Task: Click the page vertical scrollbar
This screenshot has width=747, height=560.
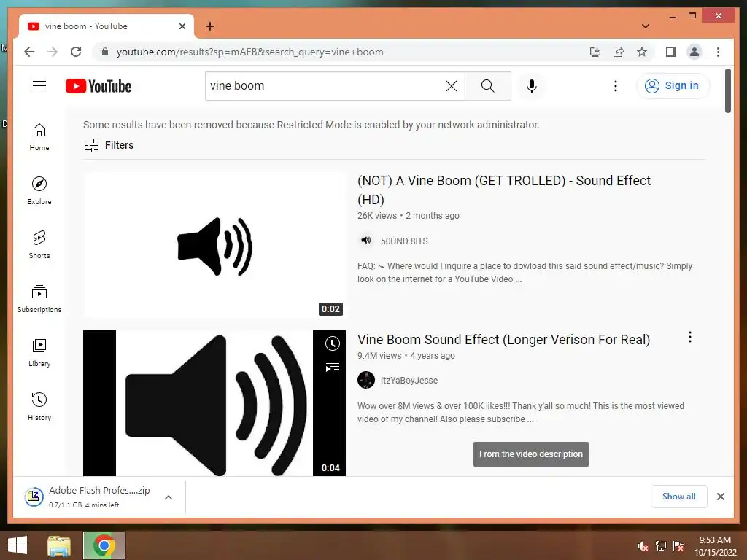Action: coord(728,90)
